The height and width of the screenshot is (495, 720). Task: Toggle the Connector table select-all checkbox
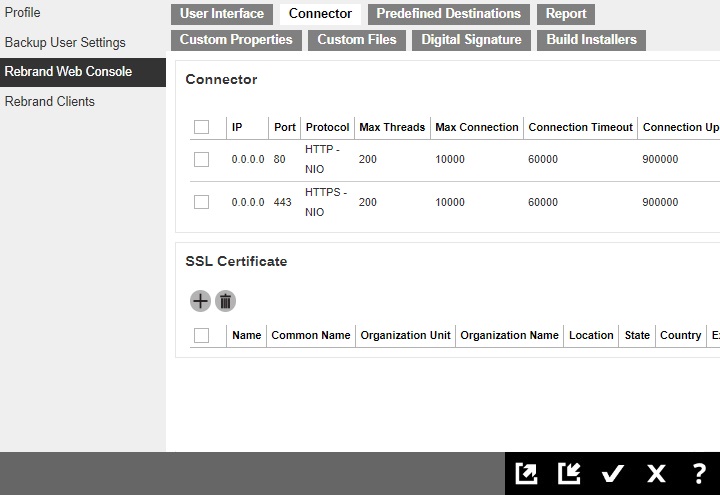(x=201, y=127)
